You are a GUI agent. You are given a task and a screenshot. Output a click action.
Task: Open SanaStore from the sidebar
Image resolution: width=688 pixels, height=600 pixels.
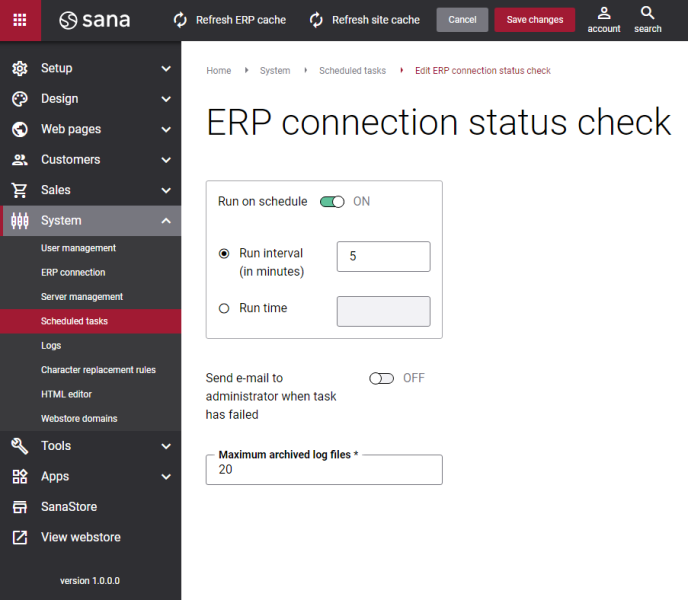click(68, 507)
